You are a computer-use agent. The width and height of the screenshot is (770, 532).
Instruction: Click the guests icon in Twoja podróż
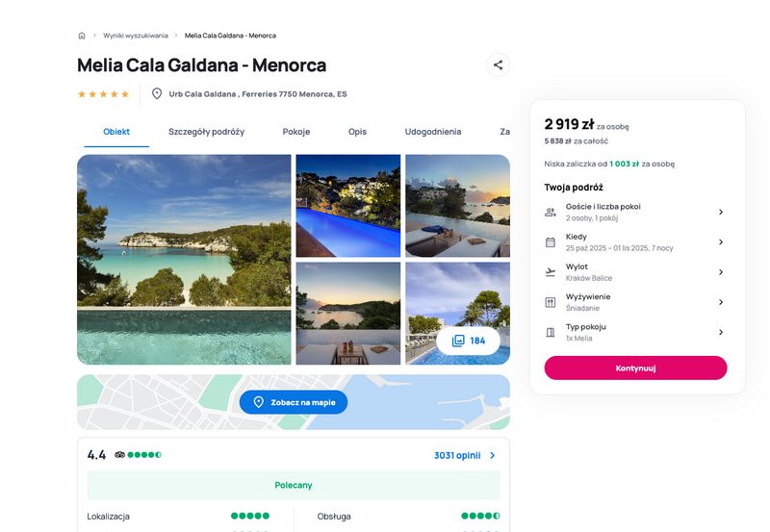(x=551, y=212)
